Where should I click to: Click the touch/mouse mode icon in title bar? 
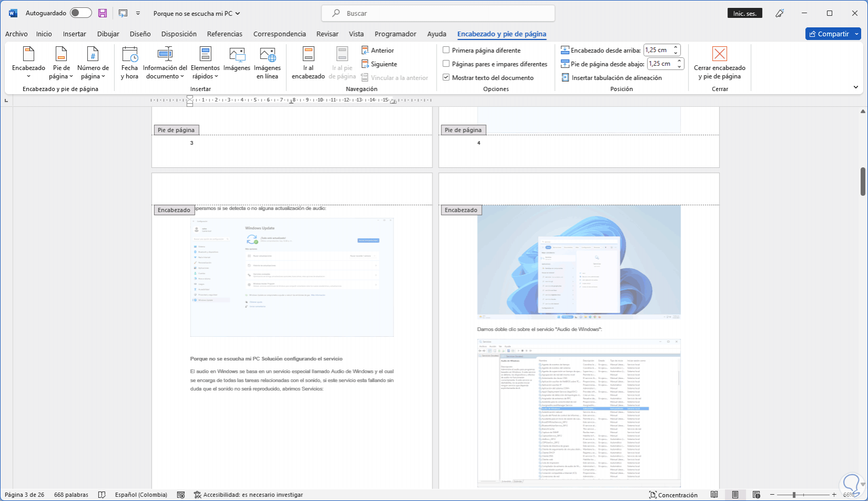point(123,13)
